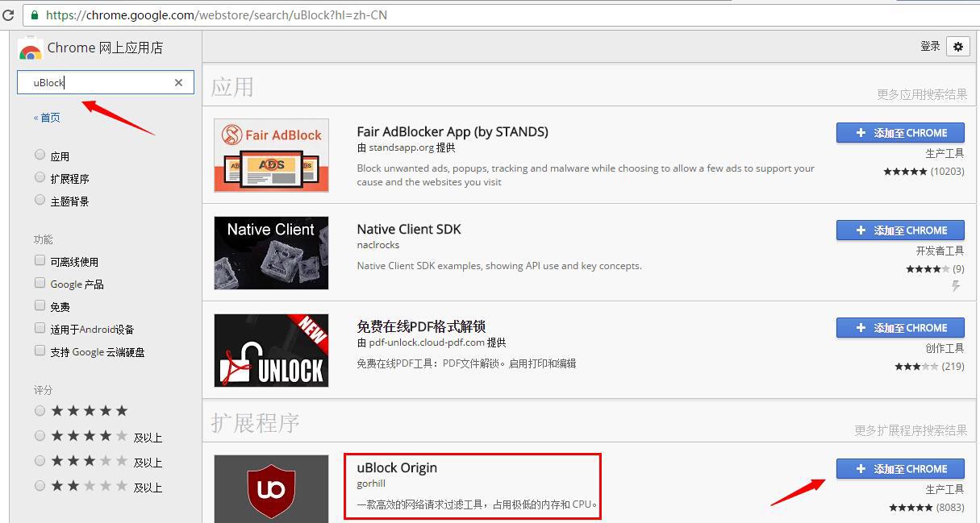Select two stars 及以上 rating filter
The height and width of the screenshot is (523, 980).
coord(40,486)
